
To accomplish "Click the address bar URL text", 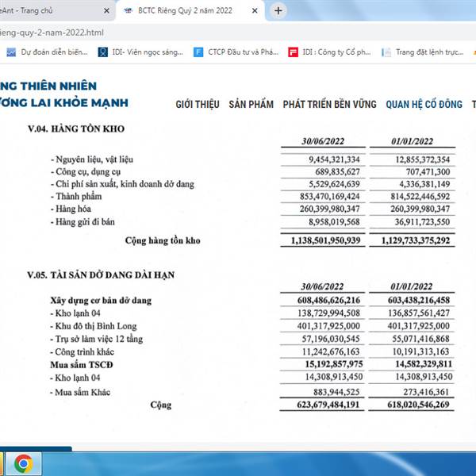I will (x=52, y=33).
